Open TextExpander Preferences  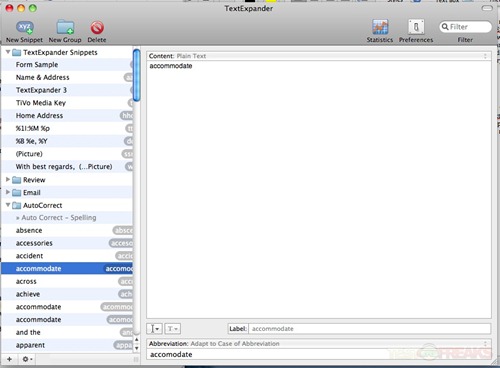coord(416,32)
